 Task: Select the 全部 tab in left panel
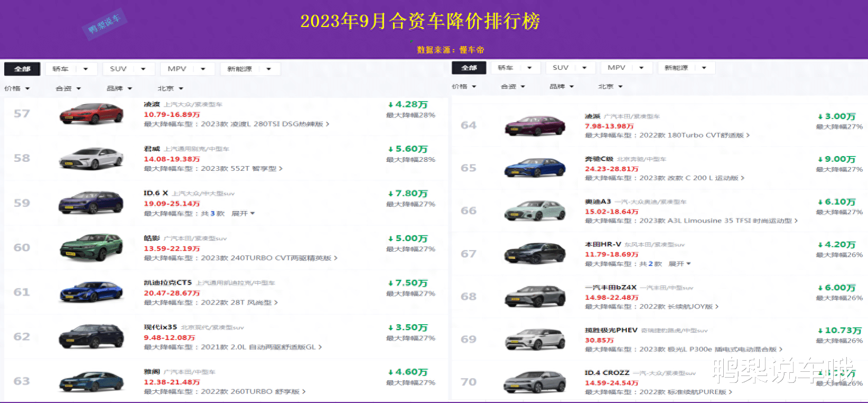[x=22, y=69]
